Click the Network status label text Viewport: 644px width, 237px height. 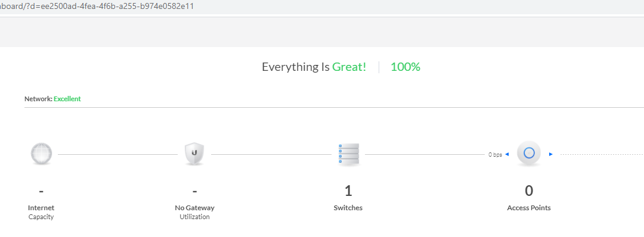[x=39, y=99]
